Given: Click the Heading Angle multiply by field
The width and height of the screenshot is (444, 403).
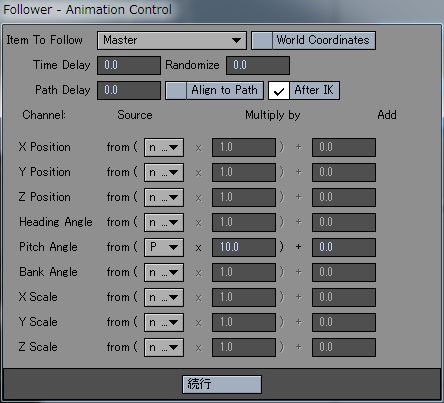Looking at the screenshot, I should click(244, 222).
